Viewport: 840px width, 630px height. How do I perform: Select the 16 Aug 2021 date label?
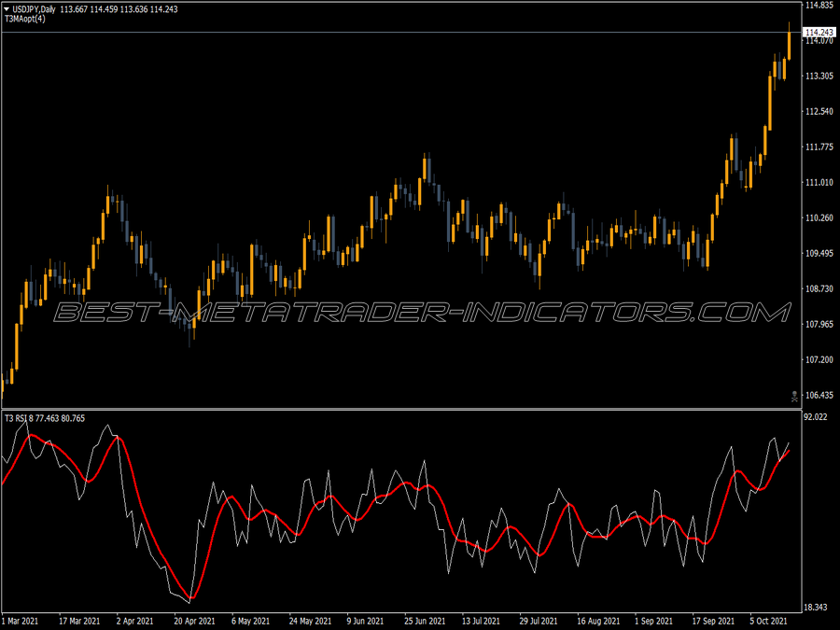598,622
